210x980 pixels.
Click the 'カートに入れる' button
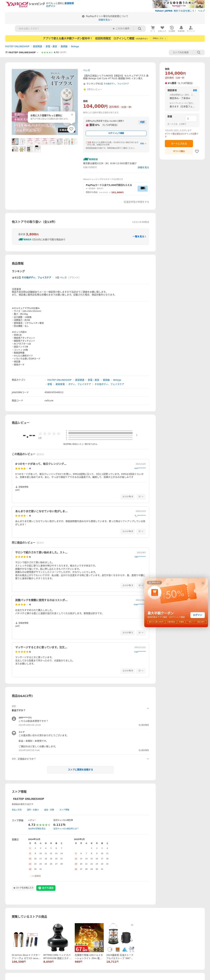coord(179,143)
